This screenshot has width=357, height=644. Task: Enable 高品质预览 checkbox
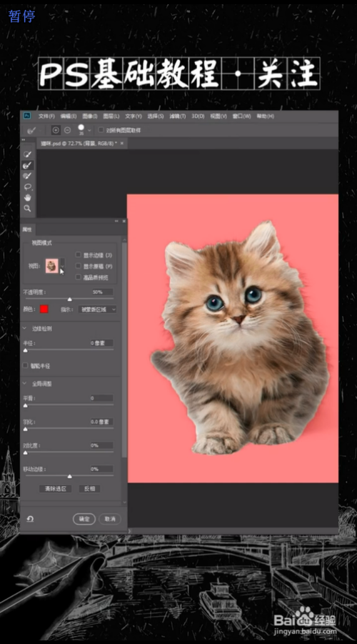coord(78,277)
